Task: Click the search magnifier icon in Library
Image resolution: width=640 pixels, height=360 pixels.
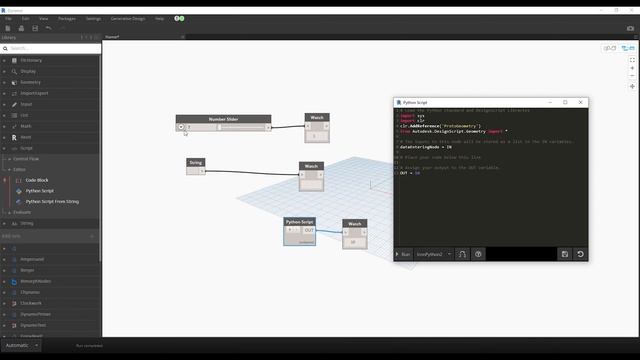Action: tap(5, 49)
